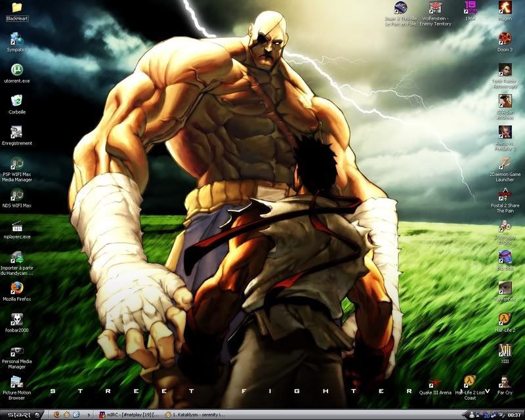The image size is (525, 420).
Task: Select the Half-Life 2 desktop icon
Action: 505,323
